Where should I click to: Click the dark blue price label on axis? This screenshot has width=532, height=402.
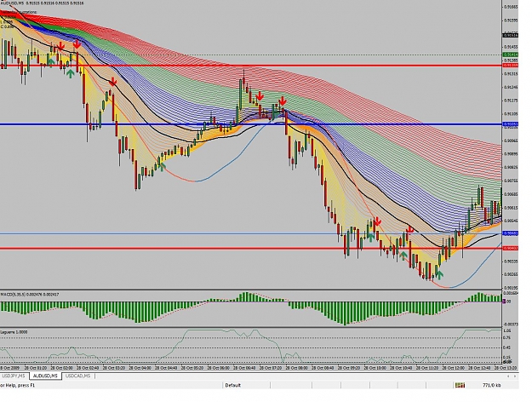coord(510,124)
